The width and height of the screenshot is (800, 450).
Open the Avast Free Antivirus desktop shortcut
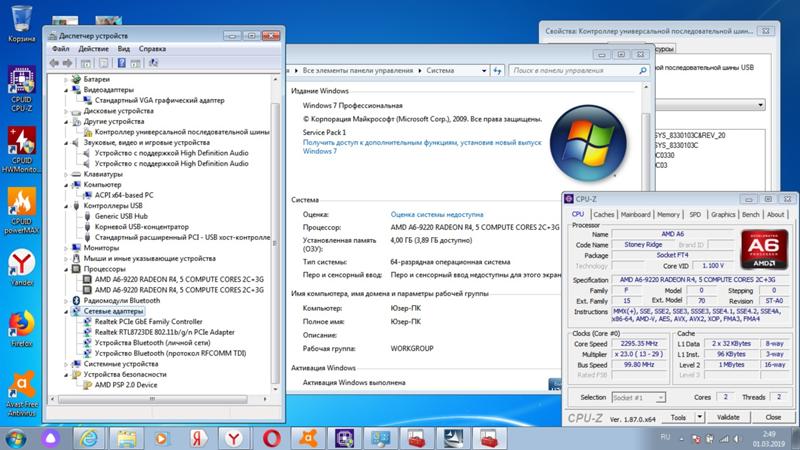[21, 393]
